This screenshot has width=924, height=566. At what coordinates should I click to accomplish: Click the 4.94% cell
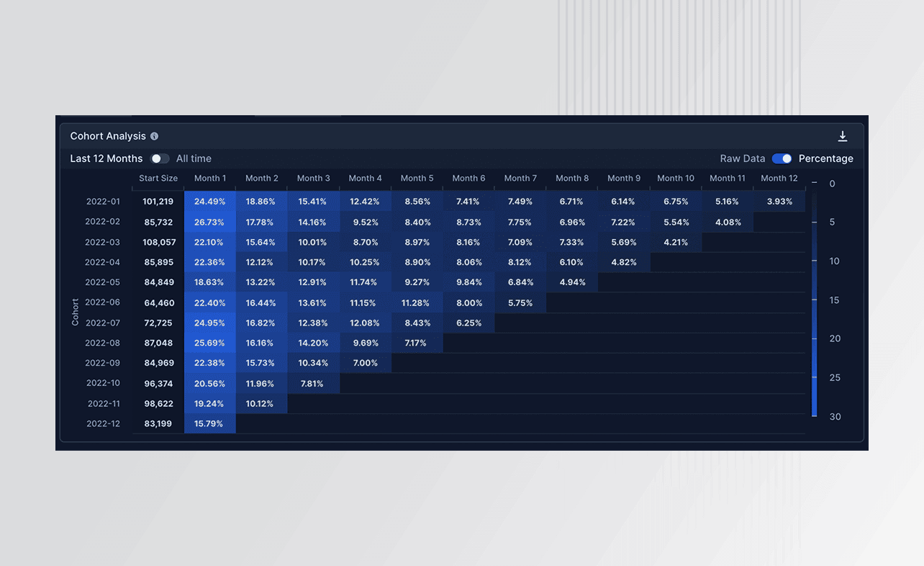click(572, 282)
